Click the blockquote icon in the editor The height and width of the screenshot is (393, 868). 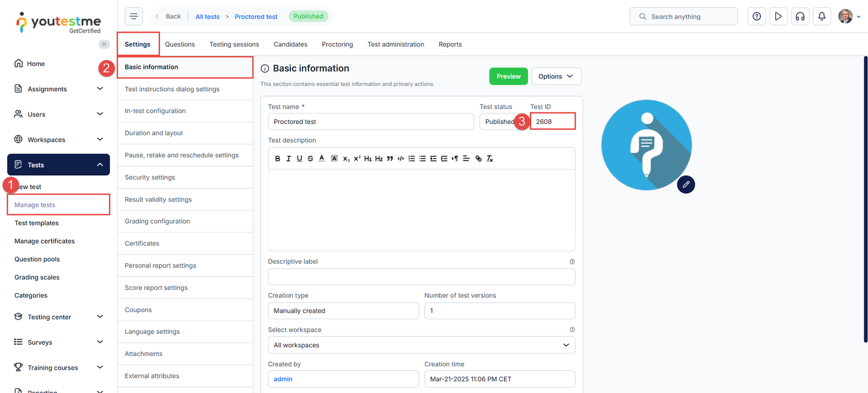[x=390, y=159]
